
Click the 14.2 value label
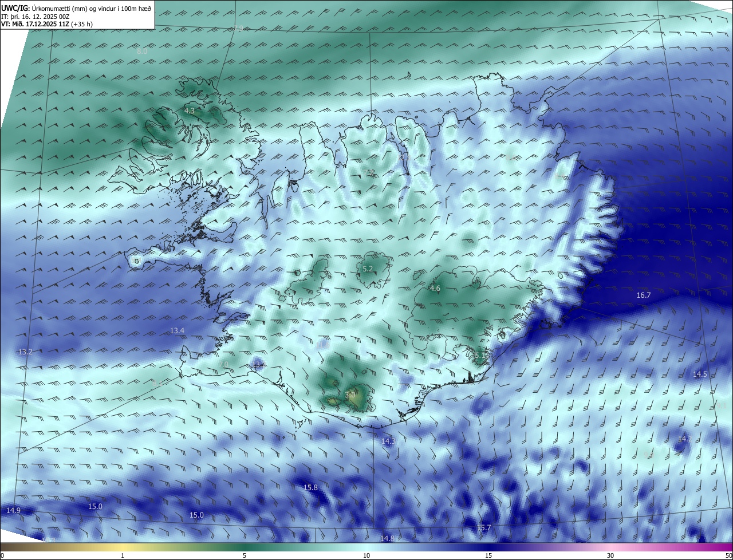(x=684, y=439)
